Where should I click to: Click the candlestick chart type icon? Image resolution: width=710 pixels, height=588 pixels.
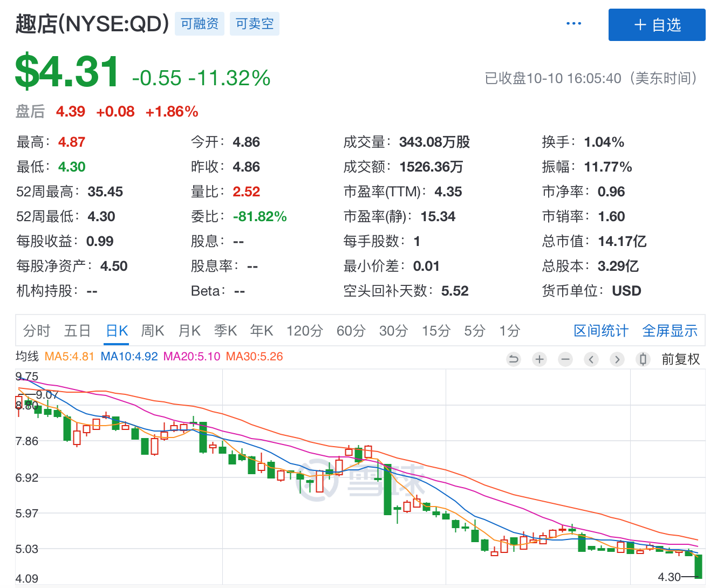tap(643, 359)
